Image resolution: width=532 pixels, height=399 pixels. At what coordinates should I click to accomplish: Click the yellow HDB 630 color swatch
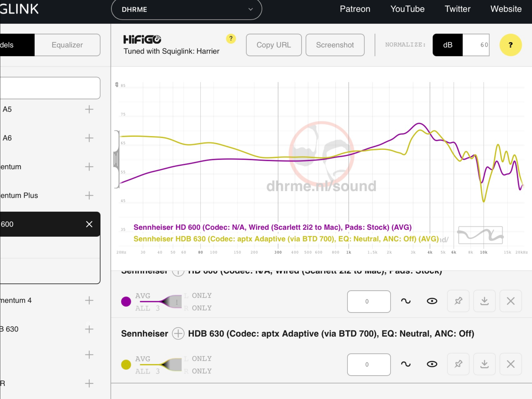(x=126, y=365)
